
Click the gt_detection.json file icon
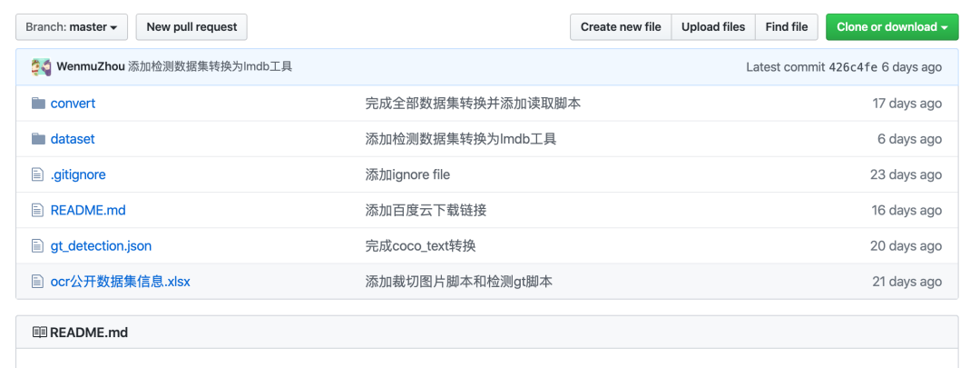coord(38,246)
